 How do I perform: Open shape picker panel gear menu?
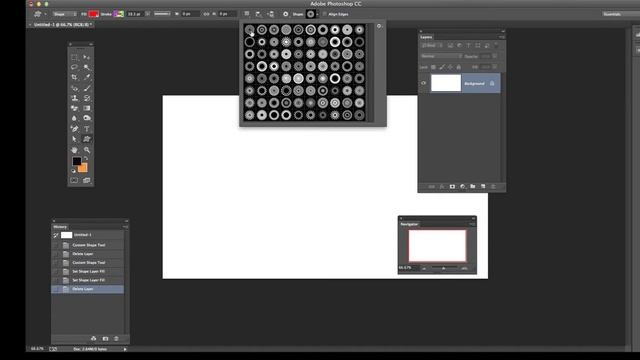click(379, 26)
